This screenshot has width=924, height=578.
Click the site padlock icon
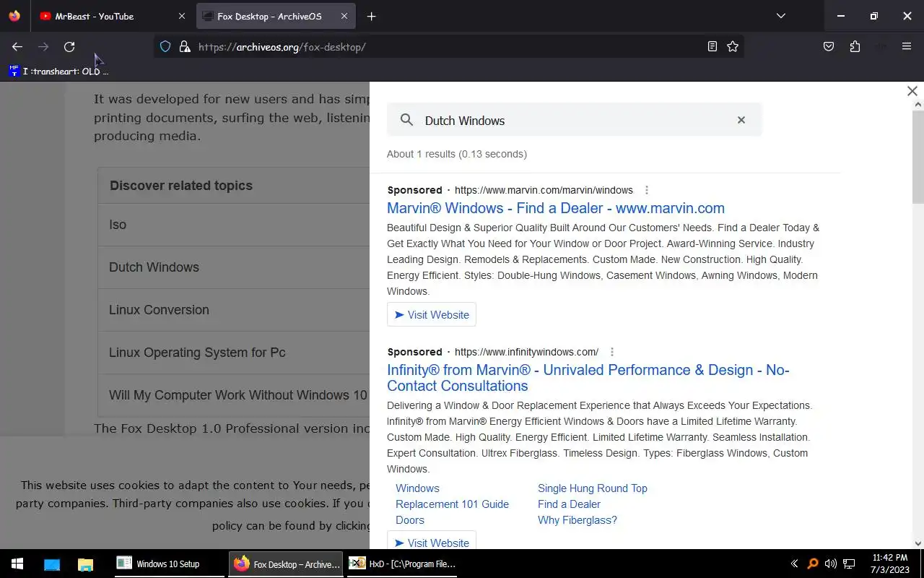pos(185,47)
